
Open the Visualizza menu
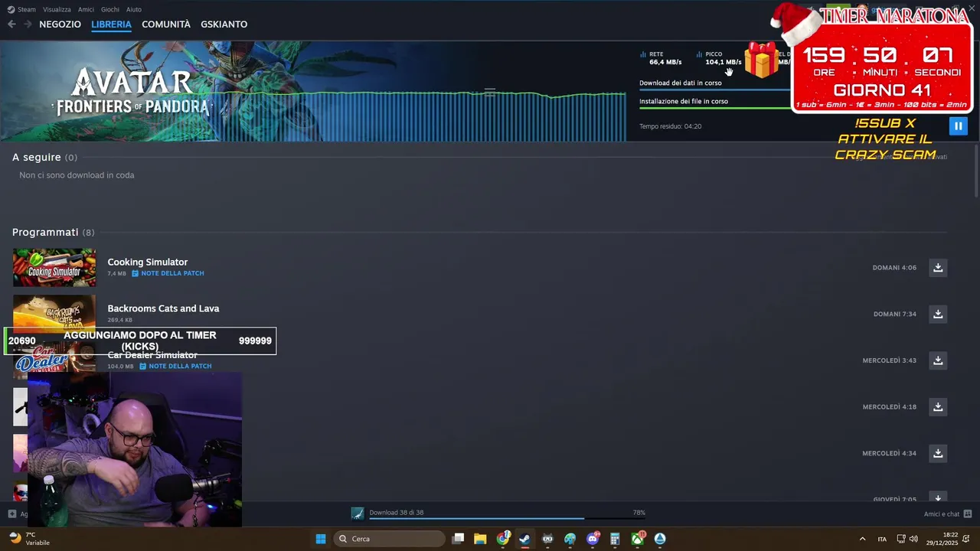pyautogui.click(x=57, y=9)
